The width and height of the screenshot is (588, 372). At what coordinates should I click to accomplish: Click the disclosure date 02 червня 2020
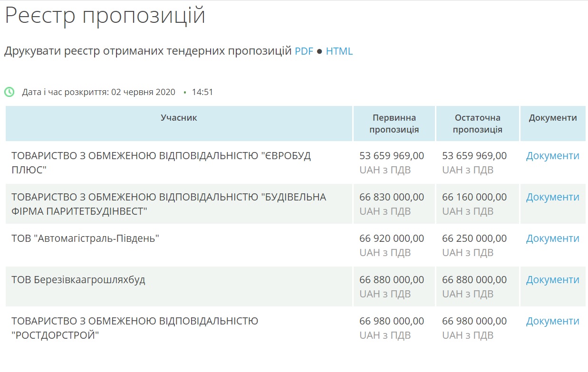pos(143,92)
